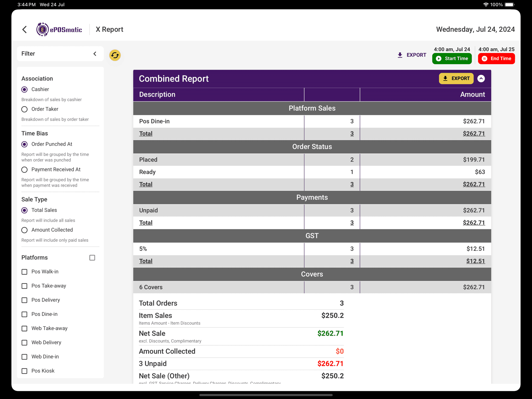Click the refresh icon near the Filter panel
This screenshot has height=399, width=532.
[x=115, y=55]
